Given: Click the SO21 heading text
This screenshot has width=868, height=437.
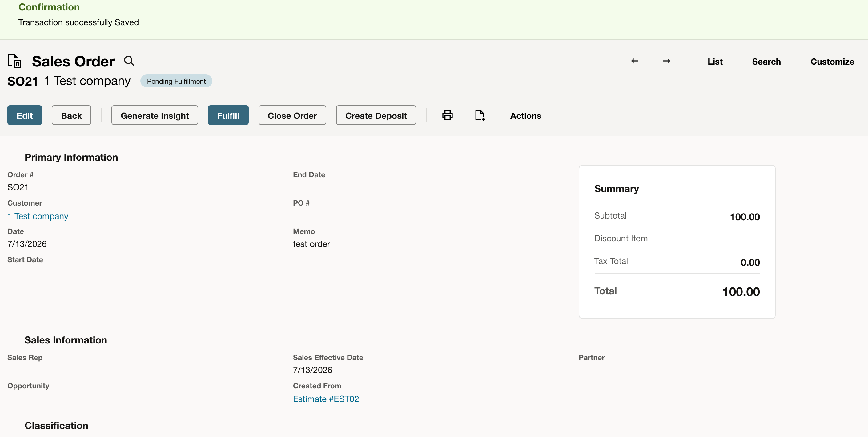Looking at the screenshot, I should click(22, 81).
